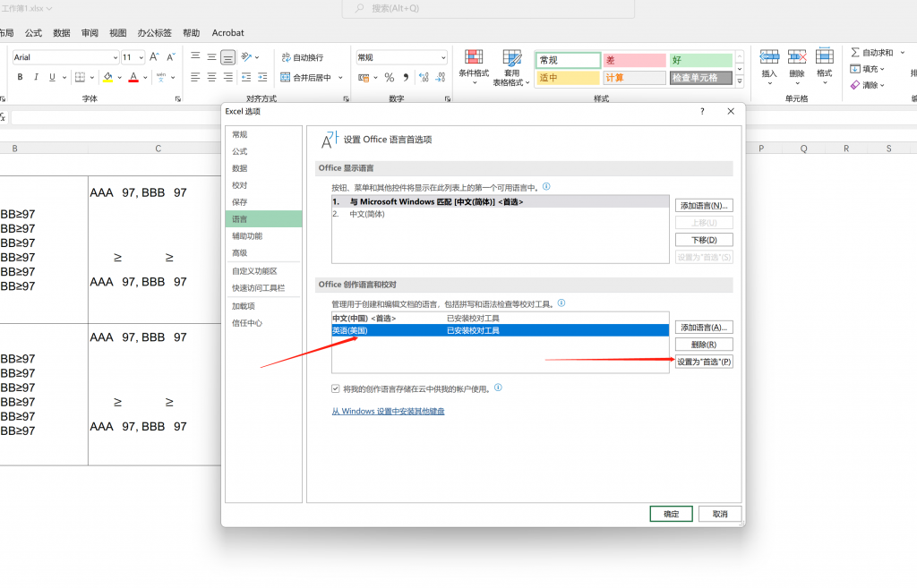The height and width of the screenshot is (588, 917).
Task: Switch to the 高级 options category
Action: pos(240,253)
